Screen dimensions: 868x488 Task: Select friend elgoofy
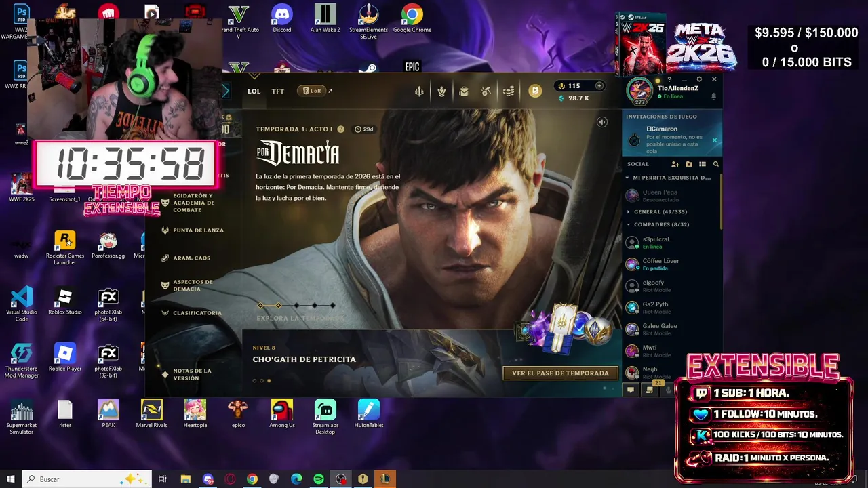tap(670, 285)
